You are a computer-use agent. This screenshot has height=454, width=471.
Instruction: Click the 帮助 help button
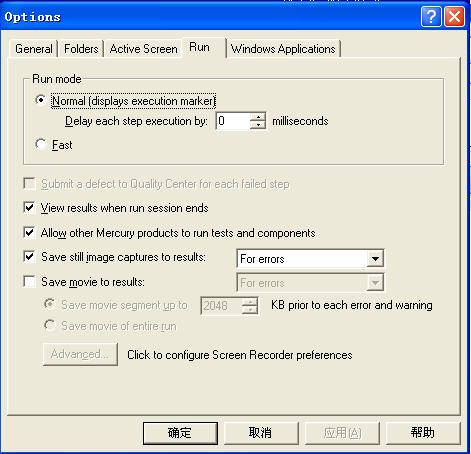click(x=423, y=433)
